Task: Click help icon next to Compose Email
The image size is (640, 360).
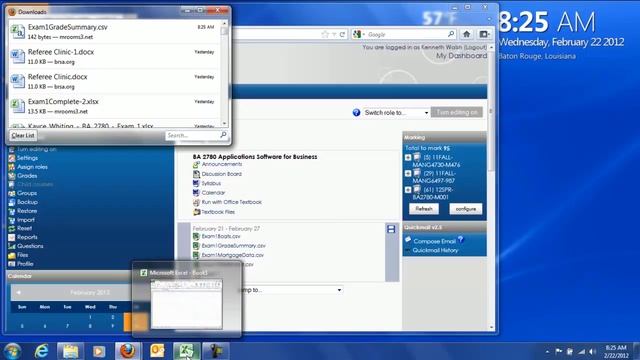Action: 461,240
